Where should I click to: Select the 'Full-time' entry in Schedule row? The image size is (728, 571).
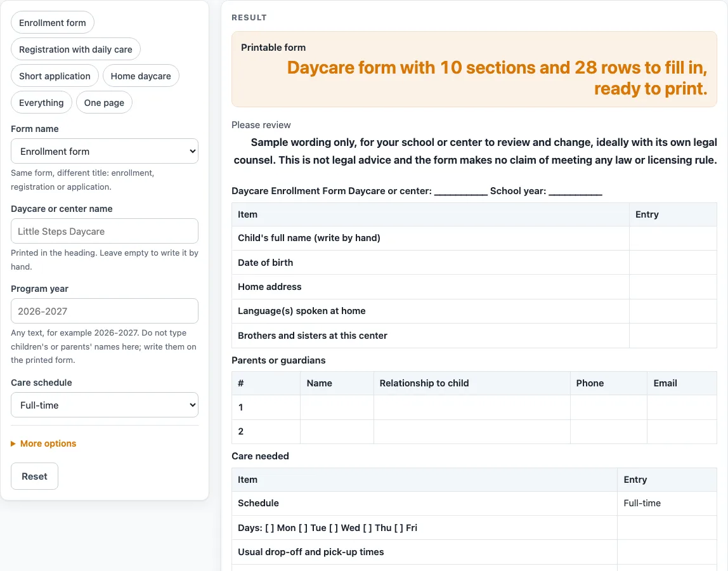[x=642, y=503]
